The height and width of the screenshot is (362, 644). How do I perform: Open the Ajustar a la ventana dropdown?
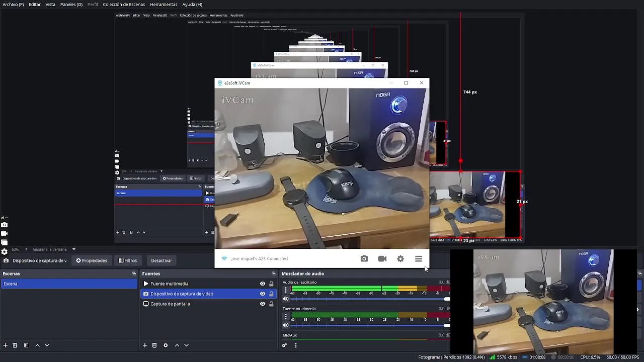[54, 249]
